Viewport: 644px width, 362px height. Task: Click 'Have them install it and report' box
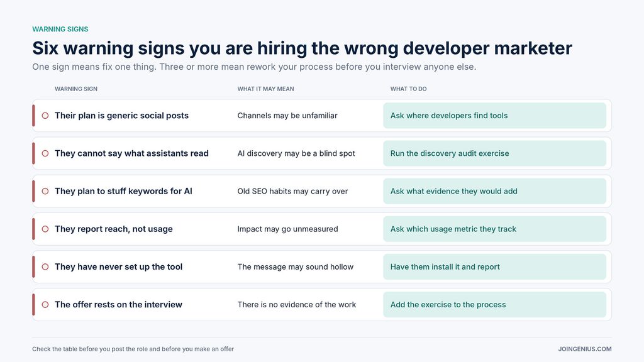[494, 266]
